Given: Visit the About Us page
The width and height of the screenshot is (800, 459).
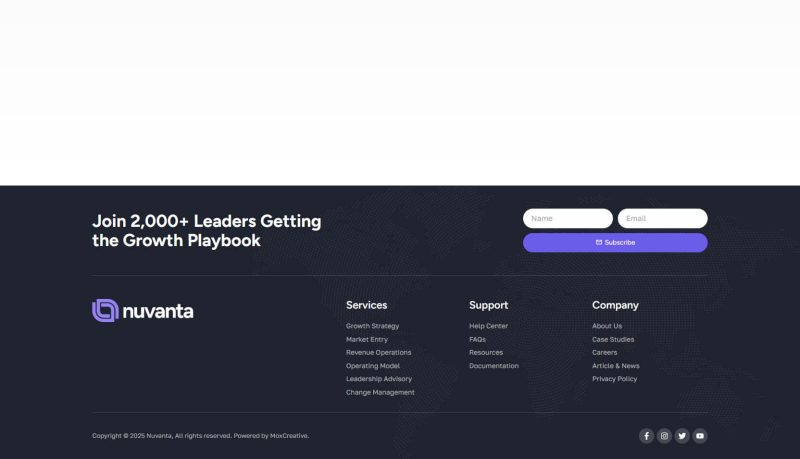Looking at the screenshot, I should coord(607,326).
